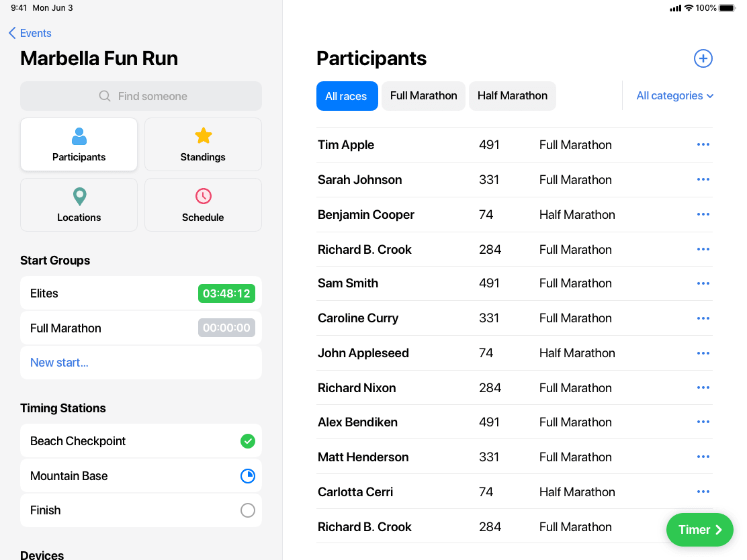Select the Finish station empty circle
This screenshot has height=560, width=747.
click(x=247, y=510)
